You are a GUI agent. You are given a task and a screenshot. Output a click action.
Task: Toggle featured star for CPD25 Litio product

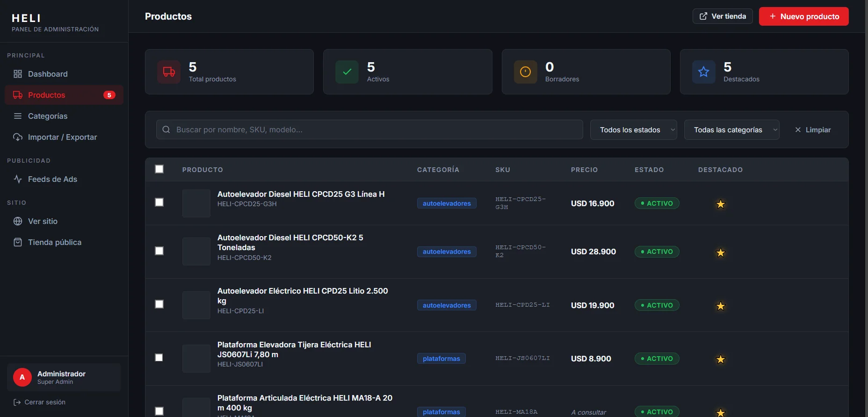[x=720, y=306]
